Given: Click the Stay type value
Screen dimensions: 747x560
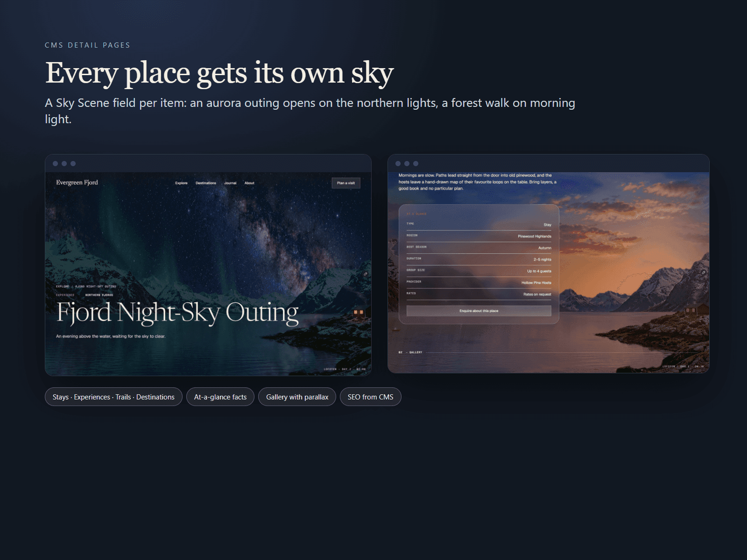Looking at the screenshot, I should 547,225.
